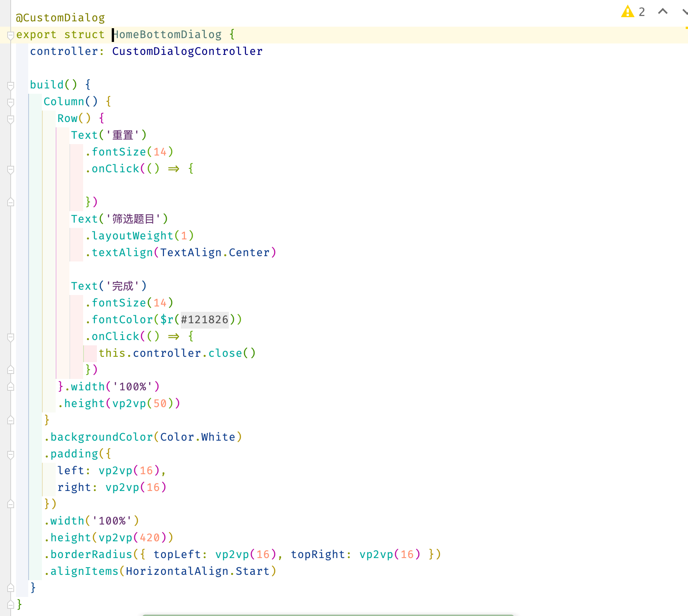
Task: Click the struct keyword
Action: point(84,35)
